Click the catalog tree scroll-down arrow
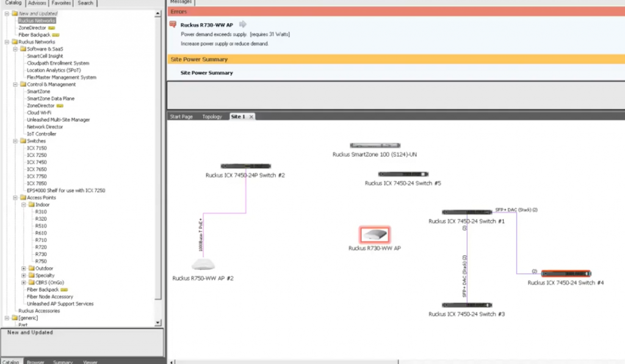This screenshot has height=364, width=625. (x=158, y=323)
